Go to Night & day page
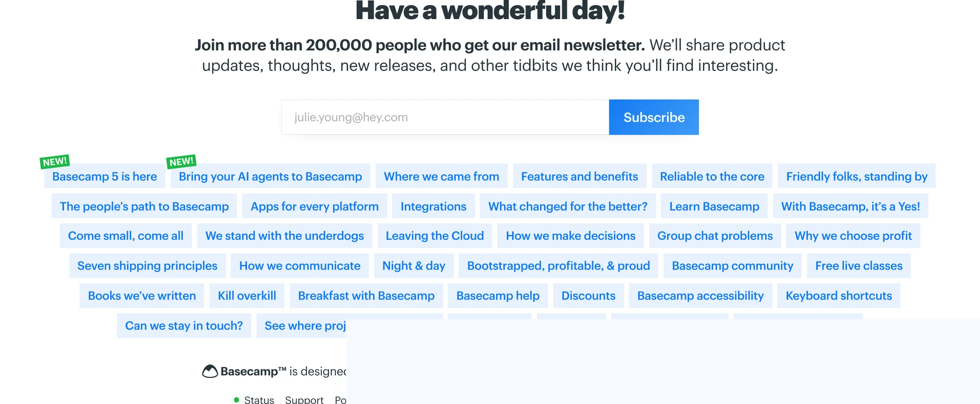 (x=414, y=265)
